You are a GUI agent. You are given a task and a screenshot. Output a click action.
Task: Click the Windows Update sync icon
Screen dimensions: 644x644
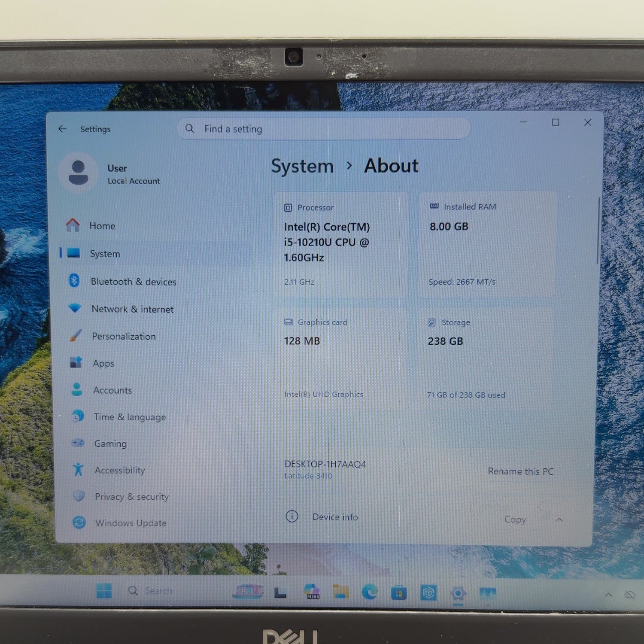click(x=79, y=522)
